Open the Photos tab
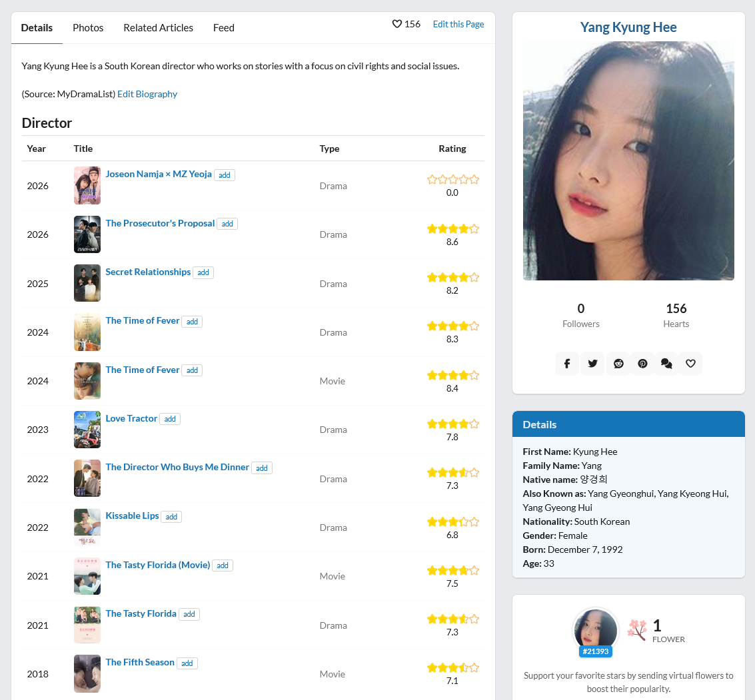 pos(88,28)
